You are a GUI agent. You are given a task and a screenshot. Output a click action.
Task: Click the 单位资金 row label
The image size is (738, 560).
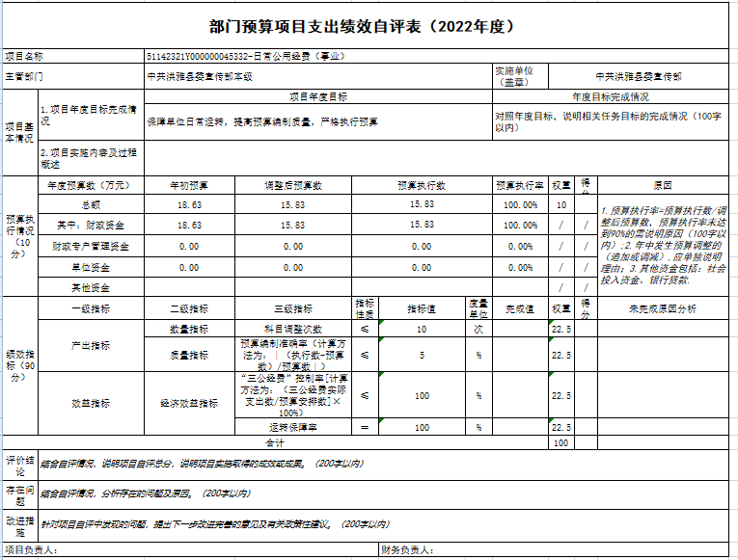click(x=91, y=267)
